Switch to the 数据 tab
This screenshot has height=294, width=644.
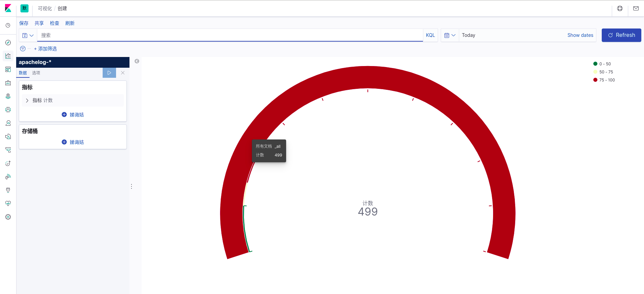point(23,73)
